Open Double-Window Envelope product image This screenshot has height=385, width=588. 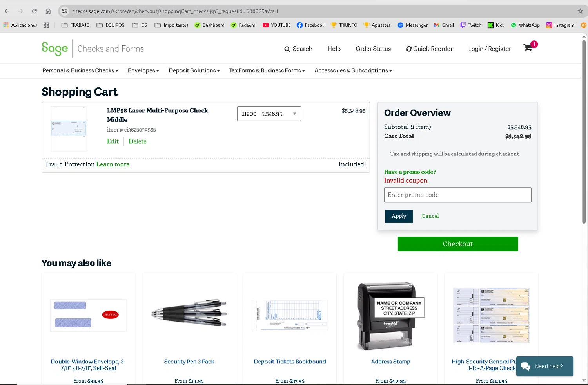point(88,315)
